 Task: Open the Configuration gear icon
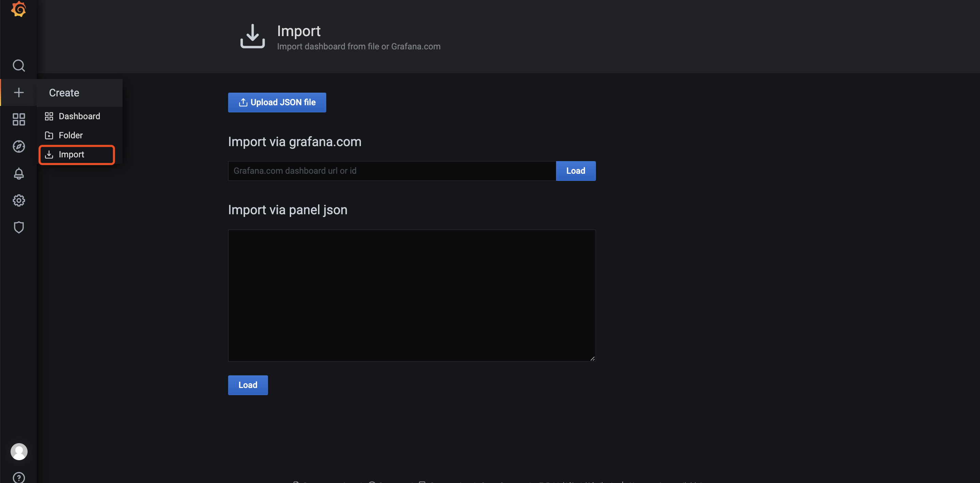click(x=19, y=201)
